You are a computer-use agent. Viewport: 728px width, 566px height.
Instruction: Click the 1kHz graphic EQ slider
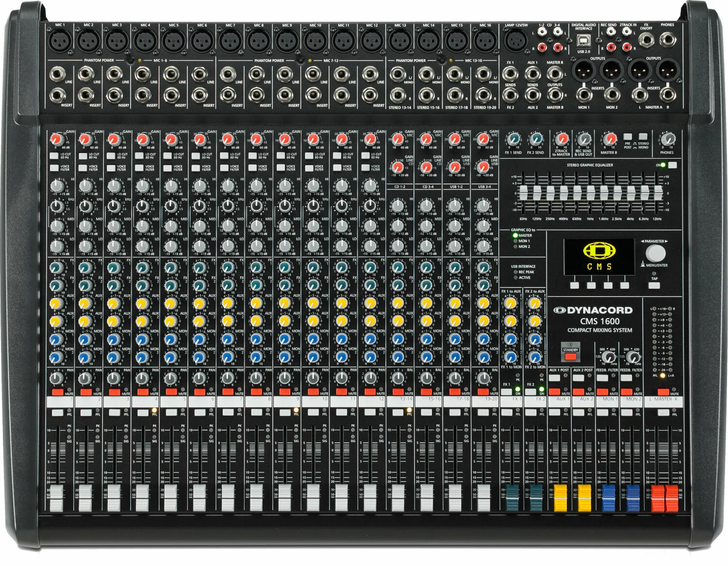point(590,193)
